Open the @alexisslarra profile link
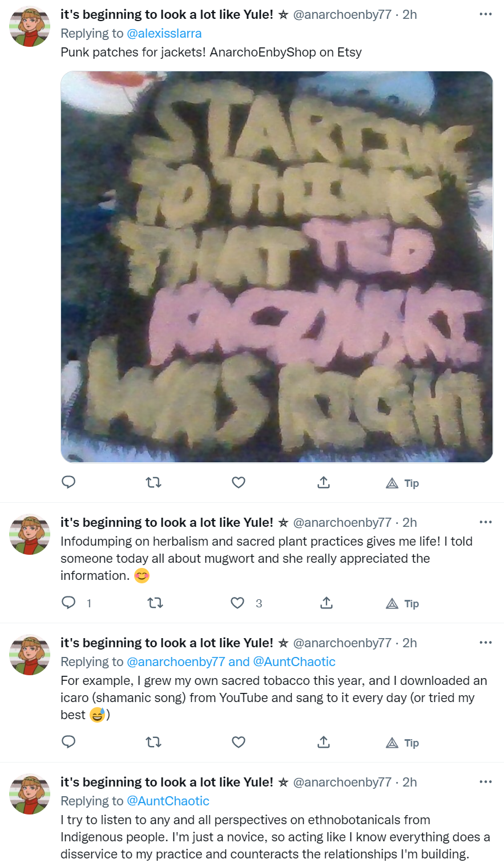This screenshot has width=504, height=867. tap(164, 33)
